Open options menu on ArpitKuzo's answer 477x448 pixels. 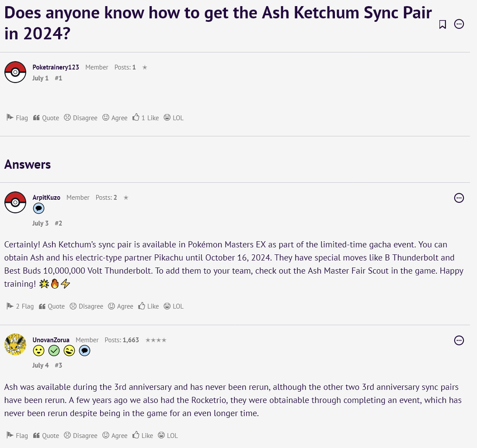(459, 198)
